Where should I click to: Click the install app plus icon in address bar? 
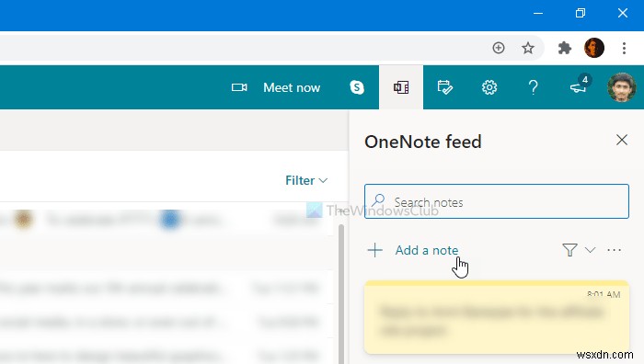(x=499, y=48)
